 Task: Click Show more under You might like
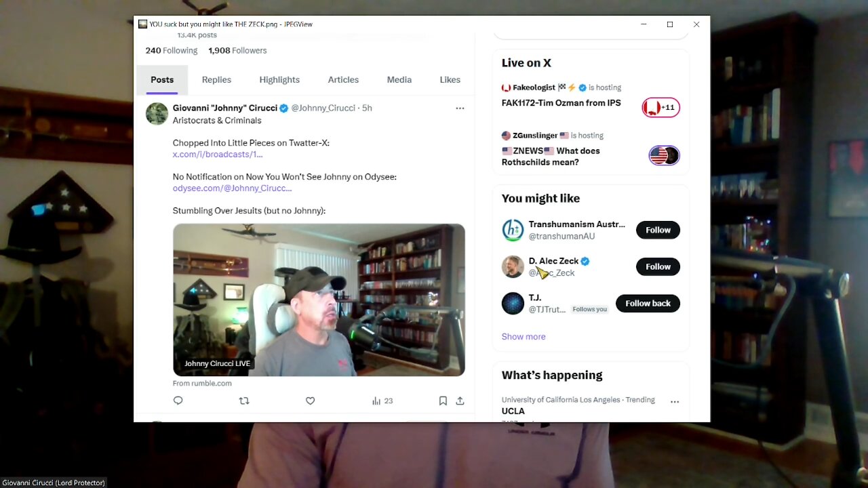pos(524,336)
